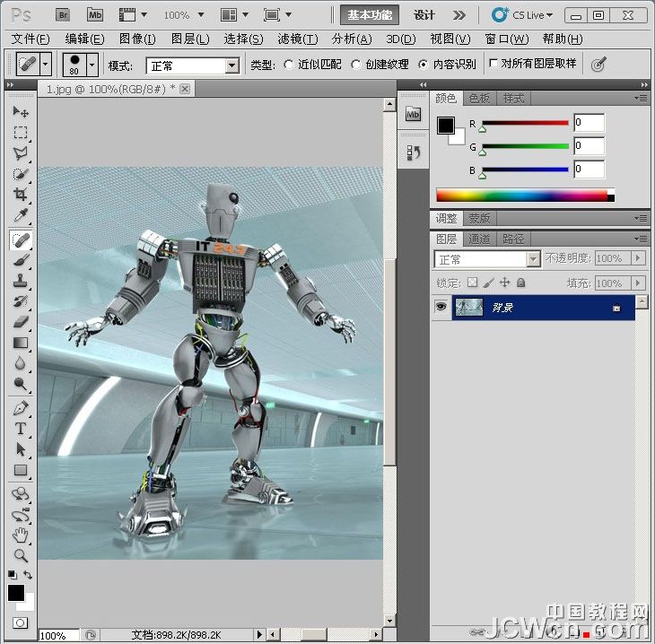Toggle Quick Mask mode
The image size is (655, 644).
[x=20, y=623]
